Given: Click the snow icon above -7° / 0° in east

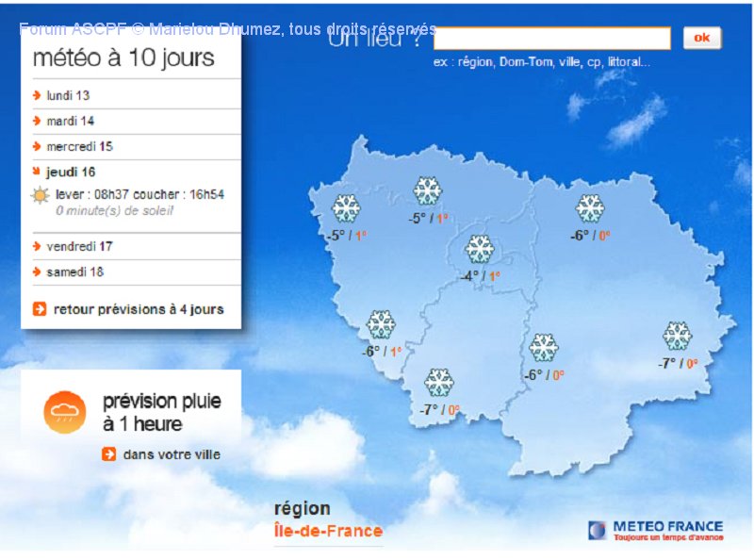Looking at the screenshot, I should (x=677, y=336).
